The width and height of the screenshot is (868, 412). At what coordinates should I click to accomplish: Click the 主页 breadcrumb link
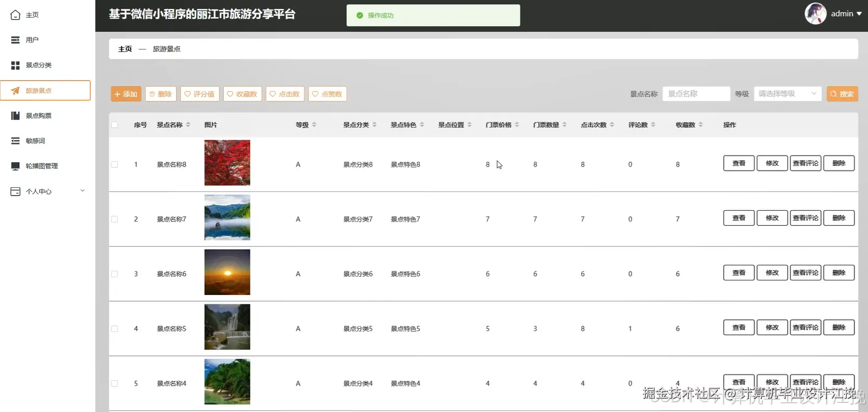coord(125,49)
